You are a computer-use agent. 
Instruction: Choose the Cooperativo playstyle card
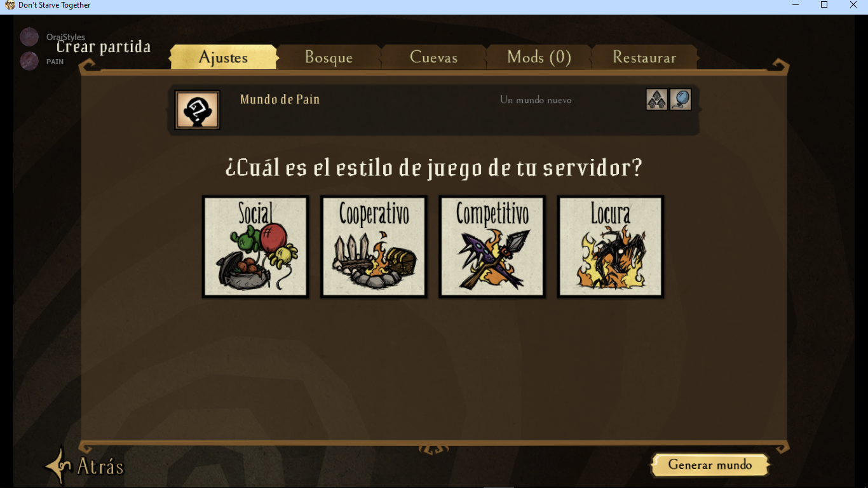[374, 247]
